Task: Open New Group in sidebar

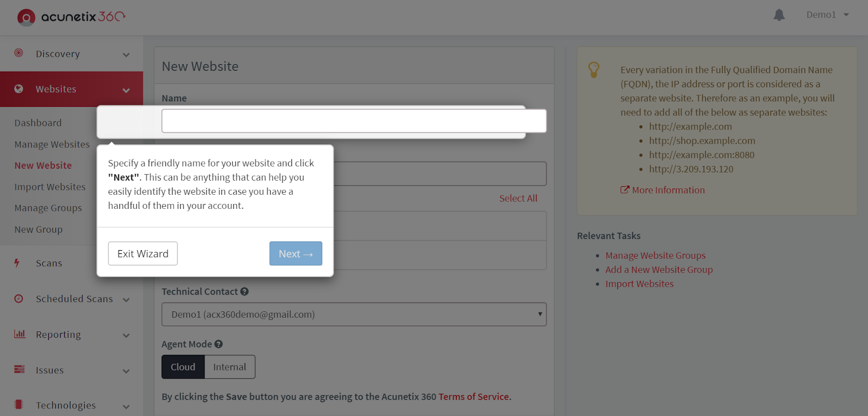Action: point(39,229)
